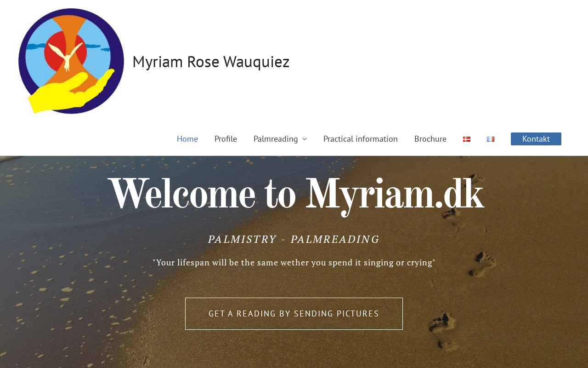
Task: Click the blue Kontakt button
Action: click(x=536, y=139)
